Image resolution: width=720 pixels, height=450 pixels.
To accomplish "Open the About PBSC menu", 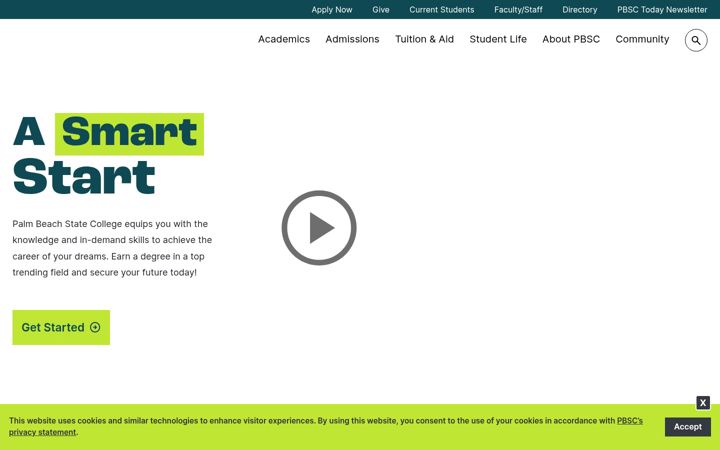I will click(x=571, y=39).
